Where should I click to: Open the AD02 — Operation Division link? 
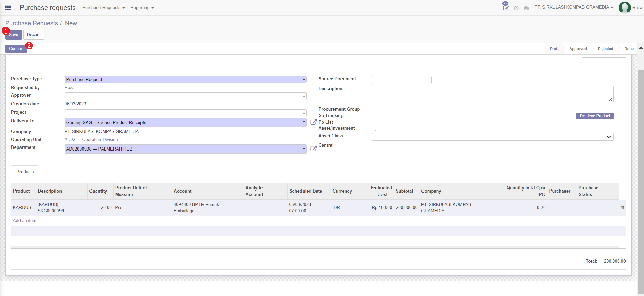91,140
